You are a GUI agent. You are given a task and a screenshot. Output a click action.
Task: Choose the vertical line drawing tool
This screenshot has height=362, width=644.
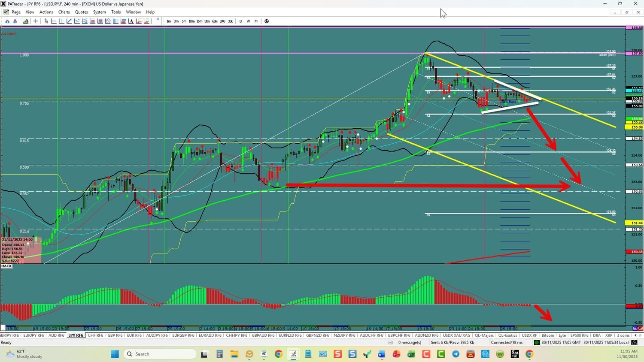pyautogui.click(x=61, y=21)
